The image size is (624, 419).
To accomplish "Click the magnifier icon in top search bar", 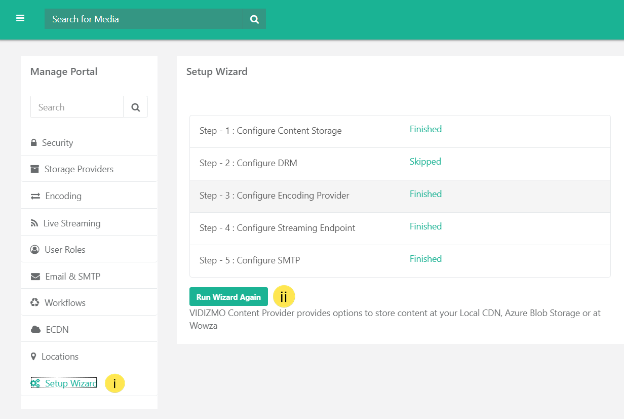I will coord(255,19).
